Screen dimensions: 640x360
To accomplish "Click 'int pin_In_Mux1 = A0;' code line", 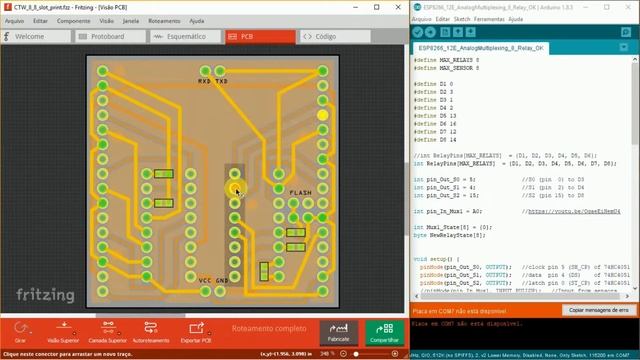I will [x=447, y=211].
